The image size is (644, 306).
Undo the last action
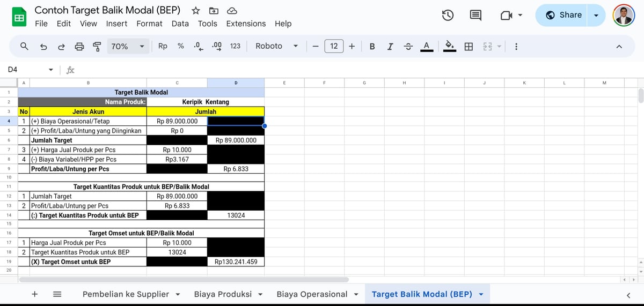click(43, 47)
